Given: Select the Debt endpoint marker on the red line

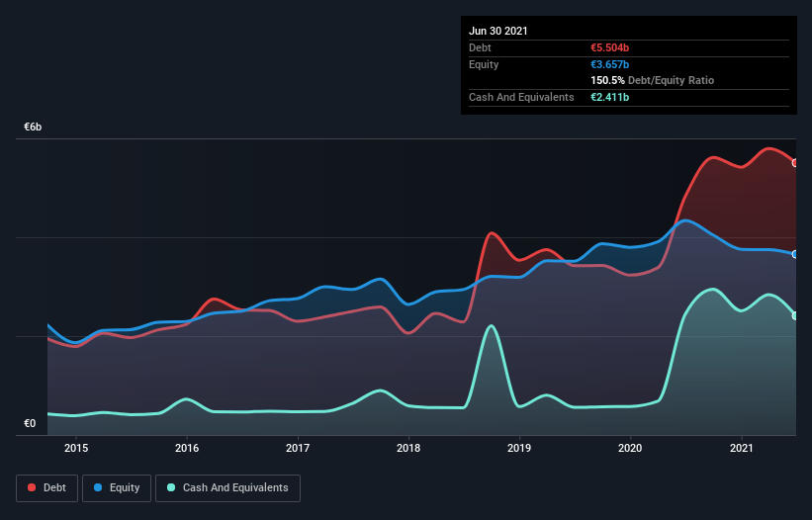Looking at the screenshot, I should [795, 163].
